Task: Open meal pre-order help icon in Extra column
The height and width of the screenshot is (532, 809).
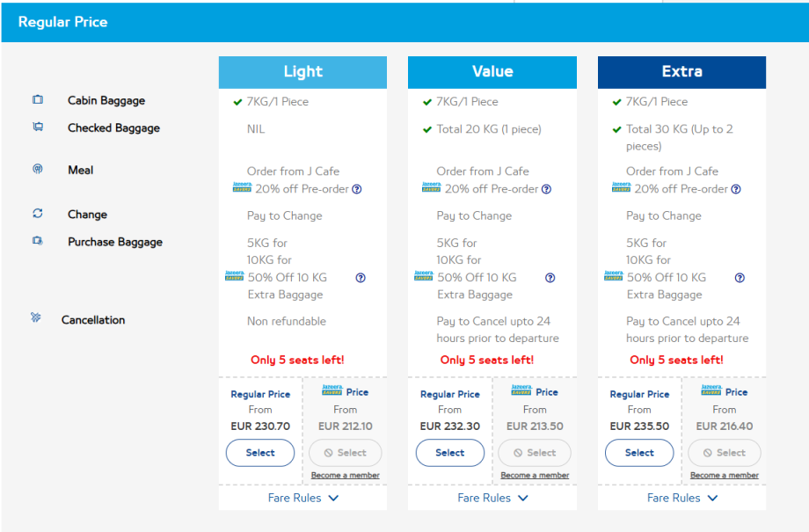Action: [x=736, y=189]
